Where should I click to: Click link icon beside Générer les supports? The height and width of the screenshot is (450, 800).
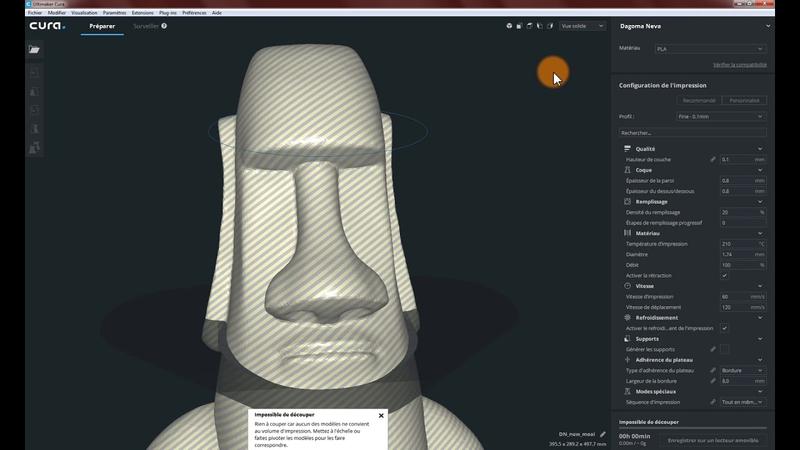(x=713, y=349)
